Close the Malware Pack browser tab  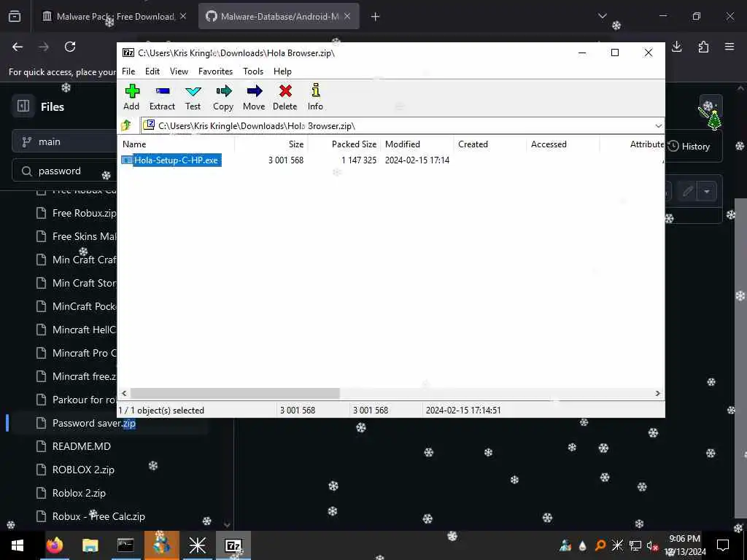[x=183, y=16]
